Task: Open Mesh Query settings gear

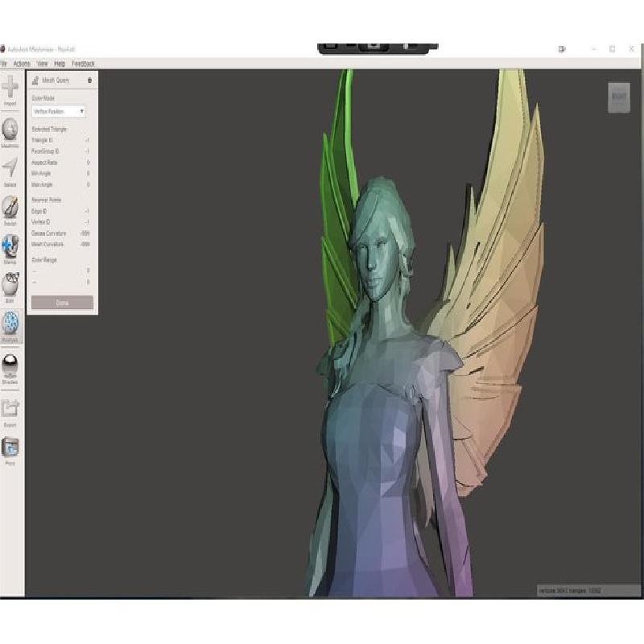Action: (x=89, y=80)
